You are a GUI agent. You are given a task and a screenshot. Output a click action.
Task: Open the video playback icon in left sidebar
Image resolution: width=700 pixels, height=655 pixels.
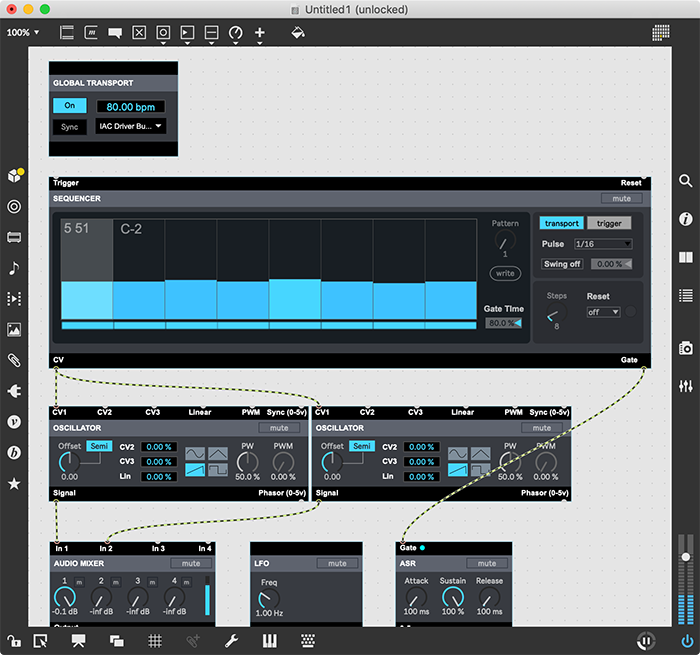(x=14, y=299)
